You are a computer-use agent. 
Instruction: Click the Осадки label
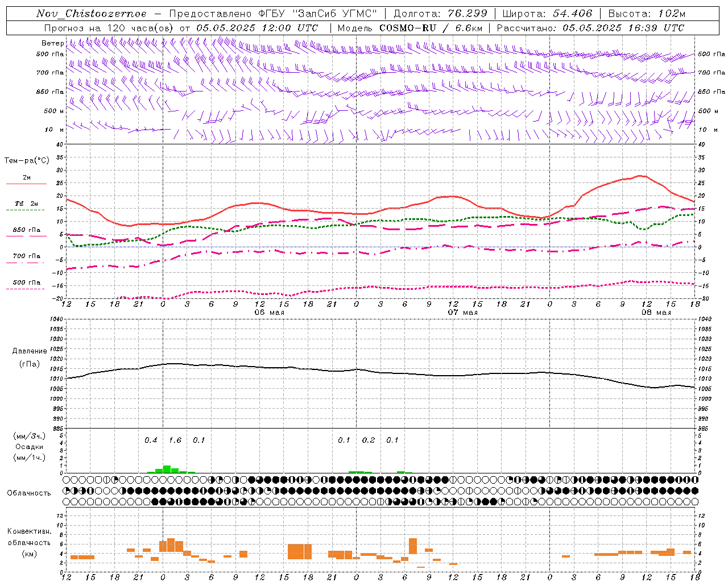pyautogui.click(x=29, y=447)
